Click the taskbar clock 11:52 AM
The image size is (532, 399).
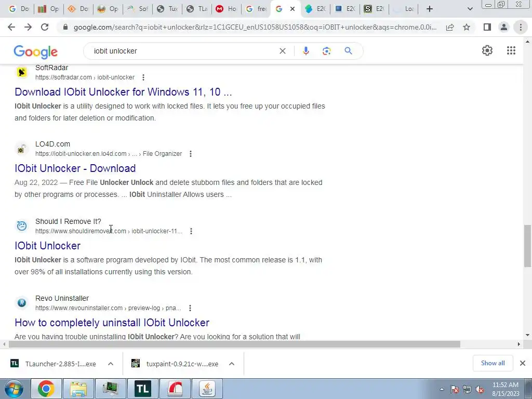tap(505, 385)
